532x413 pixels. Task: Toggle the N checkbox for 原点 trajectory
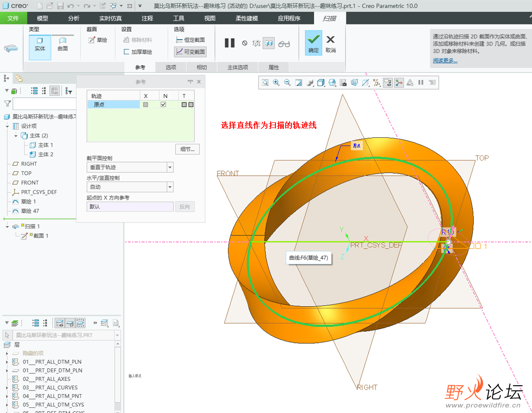click(x=164, y=104)
